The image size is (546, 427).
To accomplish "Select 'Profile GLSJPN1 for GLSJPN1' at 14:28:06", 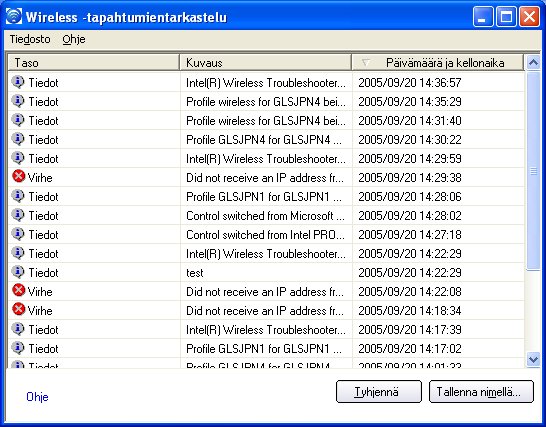I will [264, 197].
